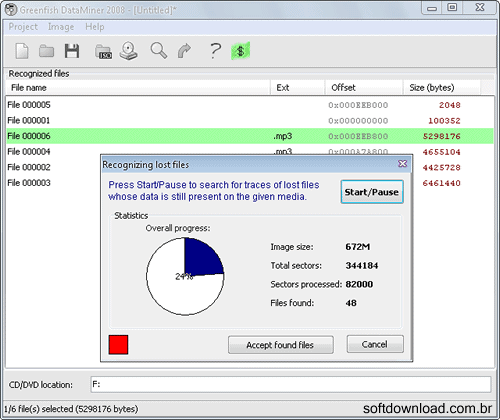This screenshot has height=420, width=500.
Task: Click size value 4655104
Action: [442, 152]
